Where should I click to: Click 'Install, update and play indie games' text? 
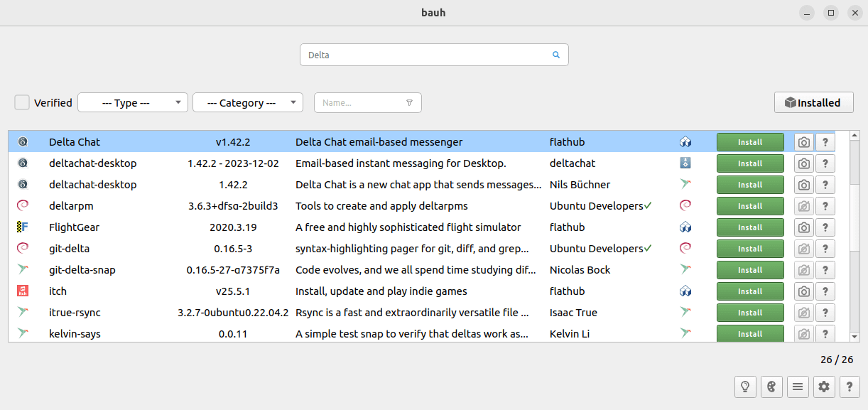(381, 291)
